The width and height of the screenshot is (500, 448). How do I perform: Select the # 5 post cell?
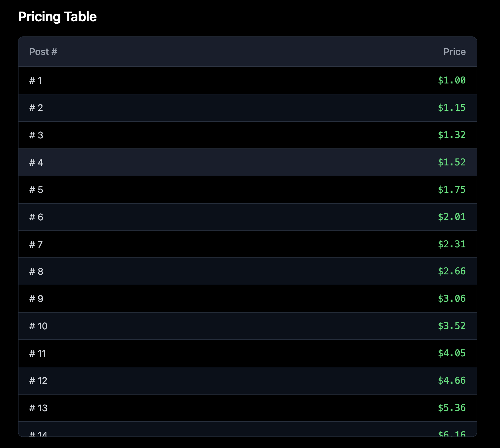click(x=36, y=190)
